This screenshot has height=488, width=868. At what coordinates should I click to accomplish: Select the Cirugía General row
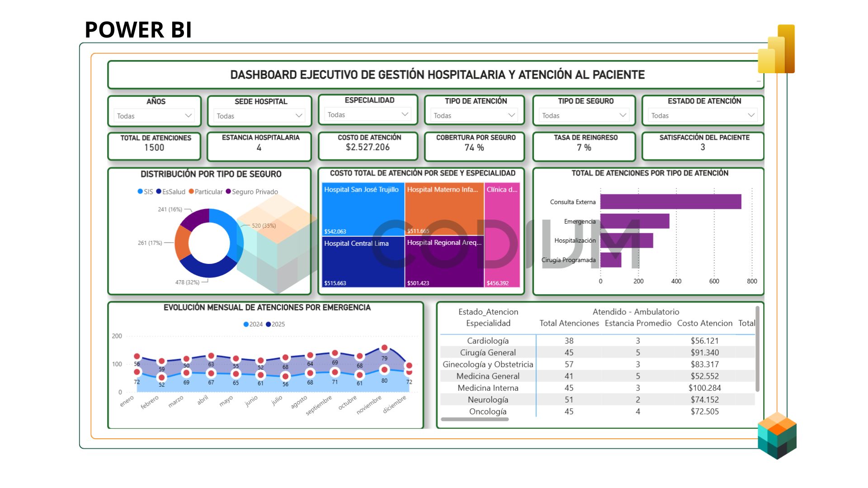click(598, 352)
